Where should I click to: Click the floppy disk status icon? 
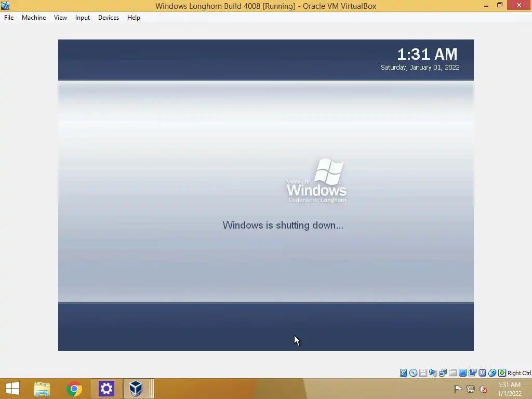pos(423,373)
